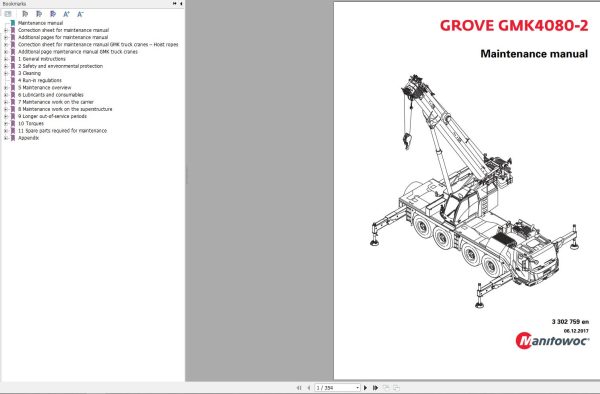Click the next view icon in the page bar
Image resolution: width=600 pixels, height=394 pixels.
396,388
